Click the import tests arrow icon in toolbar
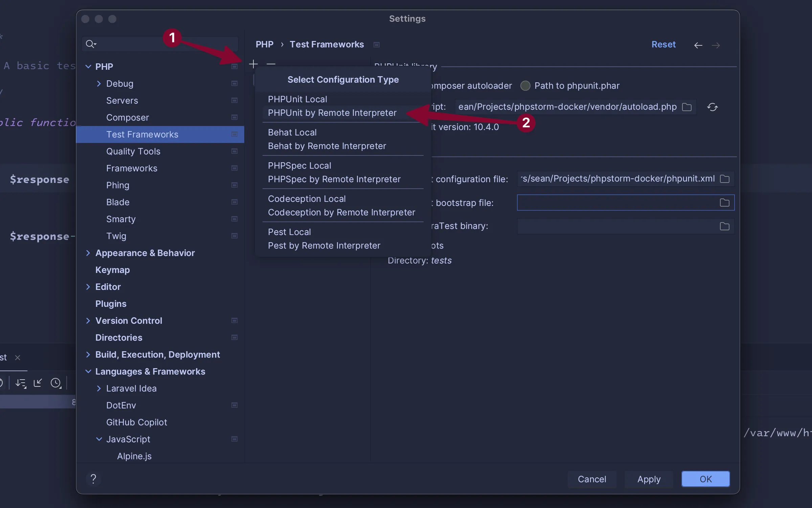 pyautogui.click(x=38, y=383)
